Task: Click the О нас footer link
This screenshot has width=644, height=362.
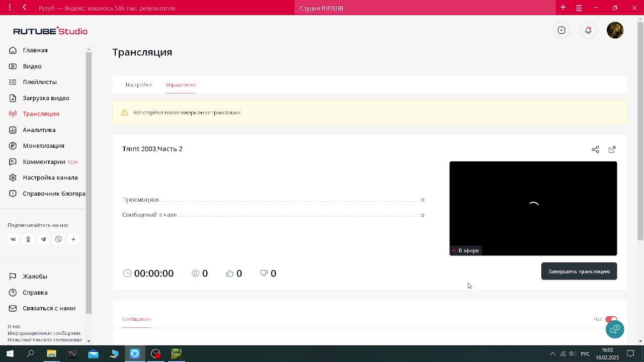Action: click(14, 326)
